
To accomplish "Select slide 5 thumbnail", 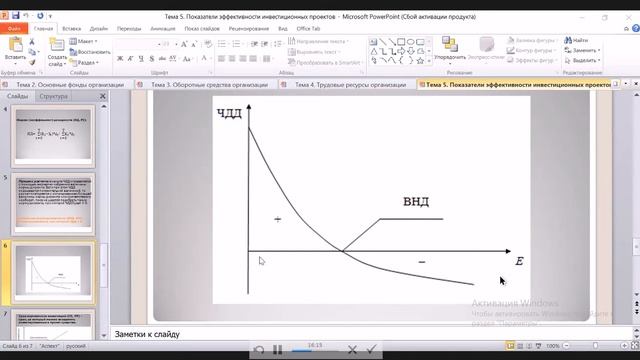I will click(53, 203).
